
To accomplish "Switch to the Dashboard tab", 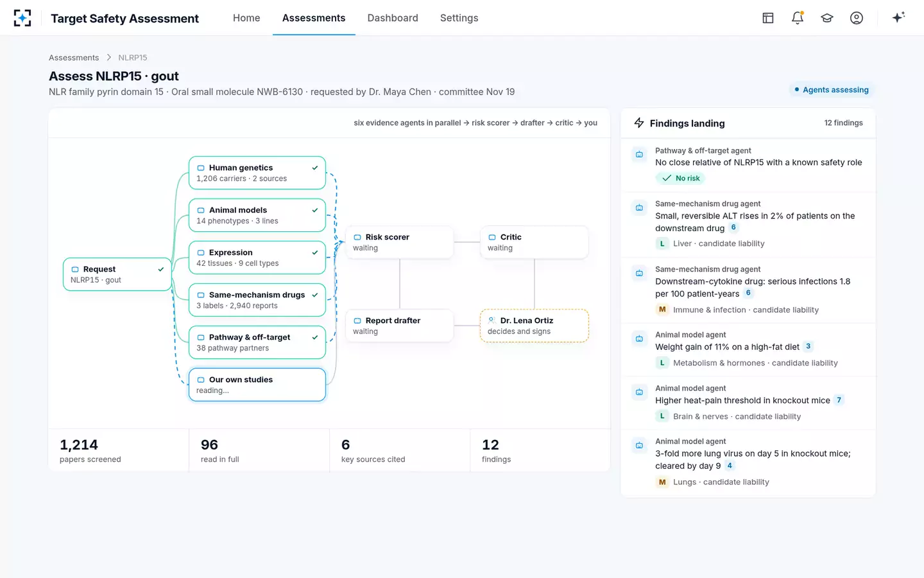I will [x=393, y=18].
